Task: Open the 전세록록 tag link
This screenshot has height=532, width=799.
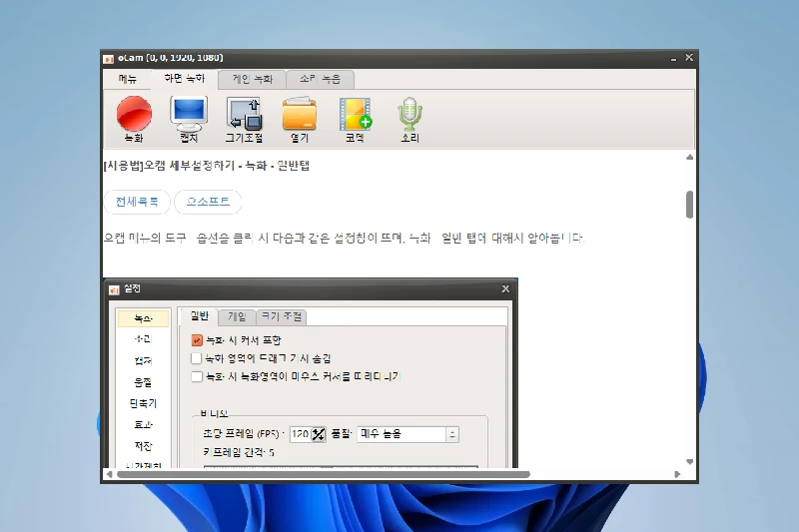Action: 137,202
